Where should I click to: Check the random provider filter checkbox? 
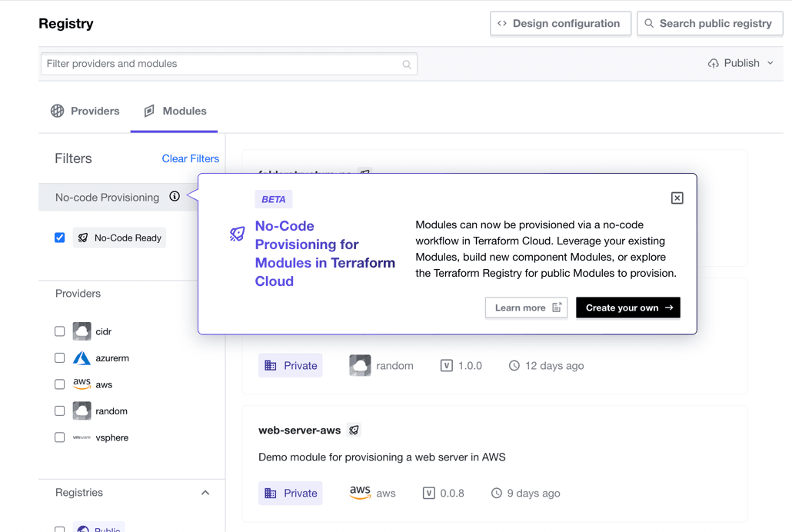tap(60, 411)
